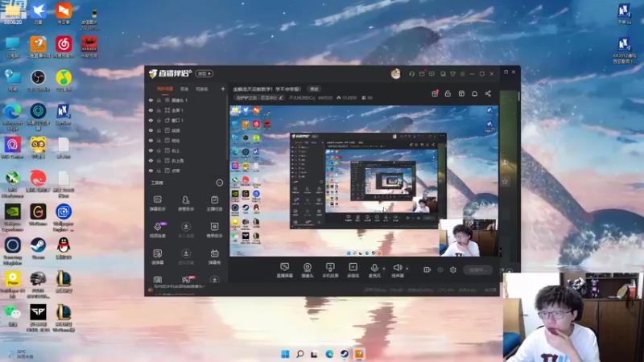
Task: Open taskbar Search
Action: click(299, 354)
